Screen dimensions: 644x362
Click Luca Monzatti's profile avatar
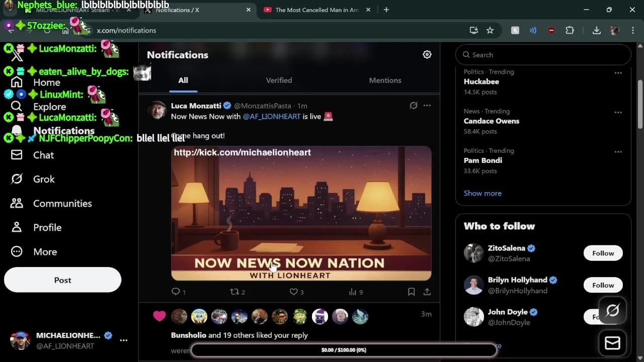157,110
